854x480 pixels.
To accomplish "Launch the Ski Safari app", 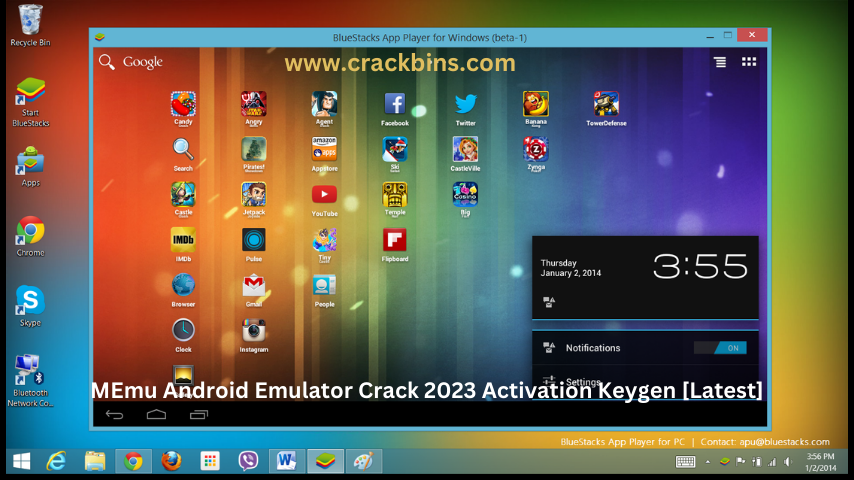I will [x=395, y=150].
